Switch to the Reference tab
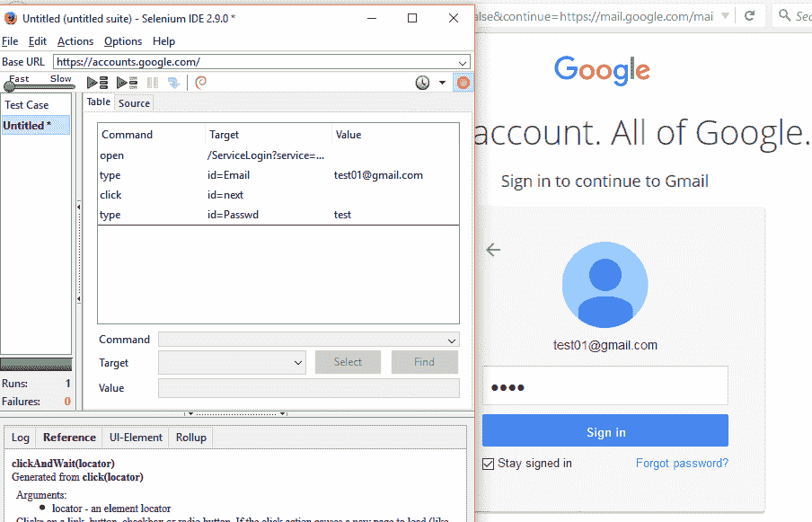This screenshot has width=812, height=522. click(x=69, y=438)
